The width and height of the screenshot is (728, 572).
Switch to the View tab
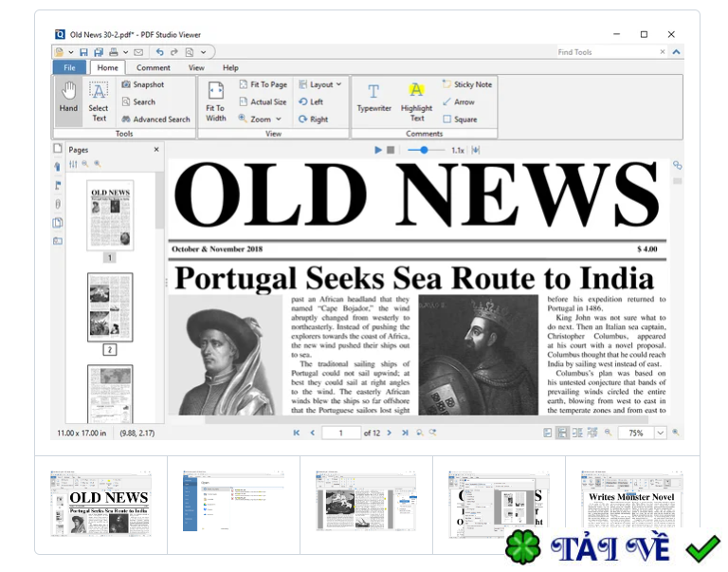click(x=196, y=67)
